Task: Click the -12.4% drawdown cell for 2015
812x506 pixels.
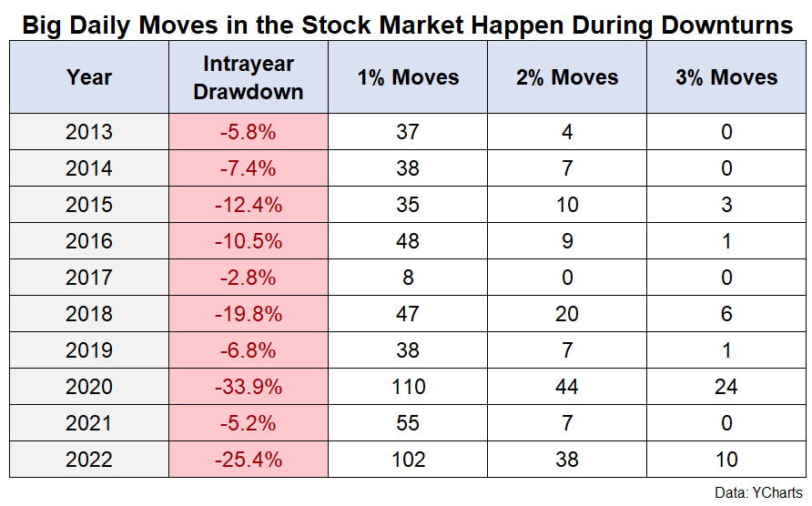Action: (x=249, y=205)
